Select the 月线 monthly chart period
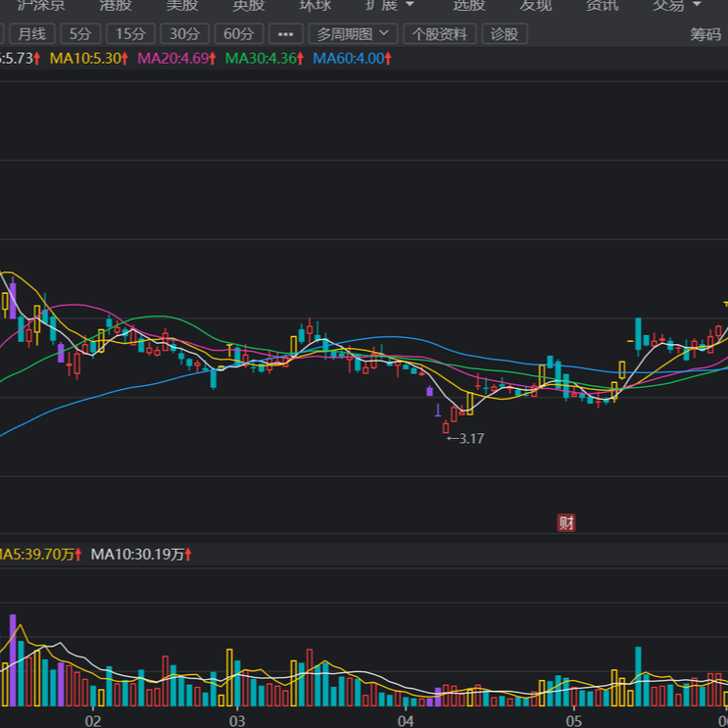This screenshot has width=728, height=728. pyautogui.click(x=32, y=34)
